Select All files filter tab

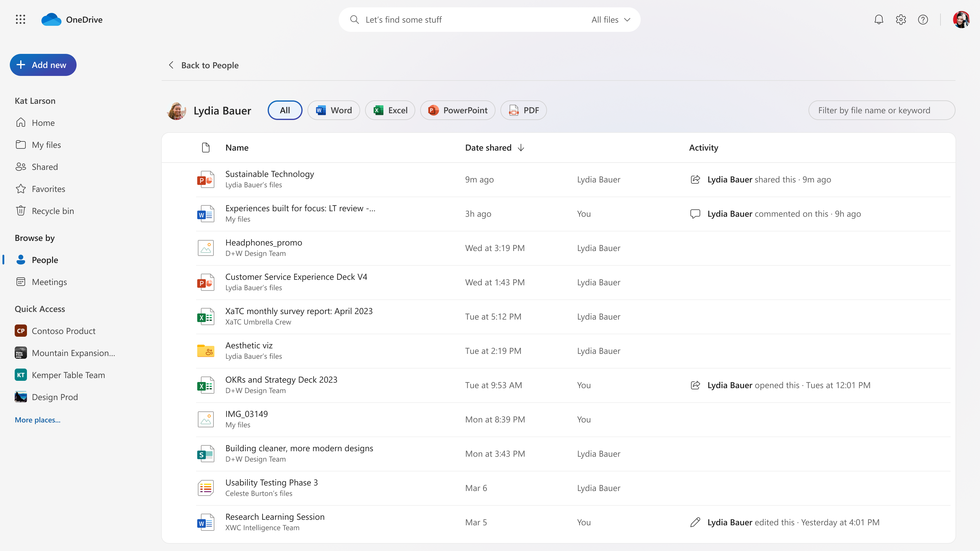pos(609,20)
